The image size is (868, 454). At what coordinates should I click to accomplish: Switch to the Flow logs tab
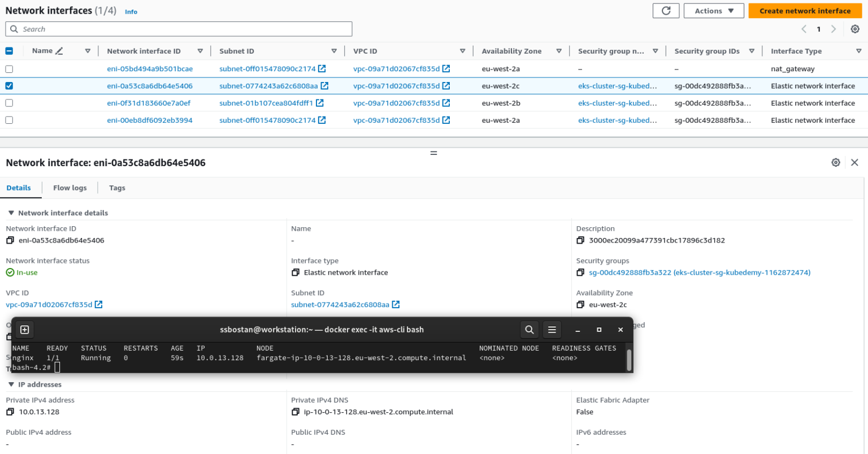click(70, 187)
